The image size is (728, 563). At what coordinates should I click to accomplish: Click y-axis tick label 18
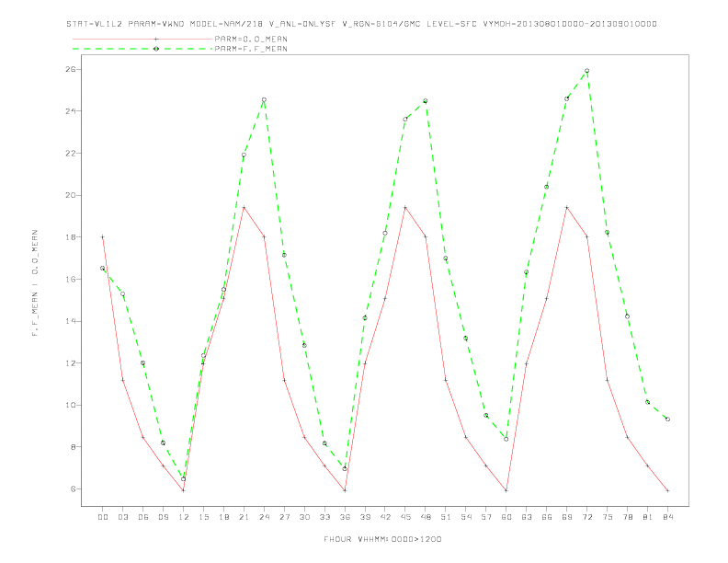[x=72, y=237]
